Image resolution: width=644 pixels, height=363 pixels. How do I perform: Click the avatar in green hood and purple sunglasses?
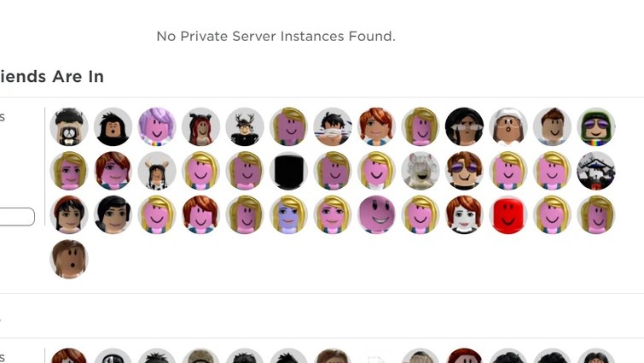tap(596, 126)
